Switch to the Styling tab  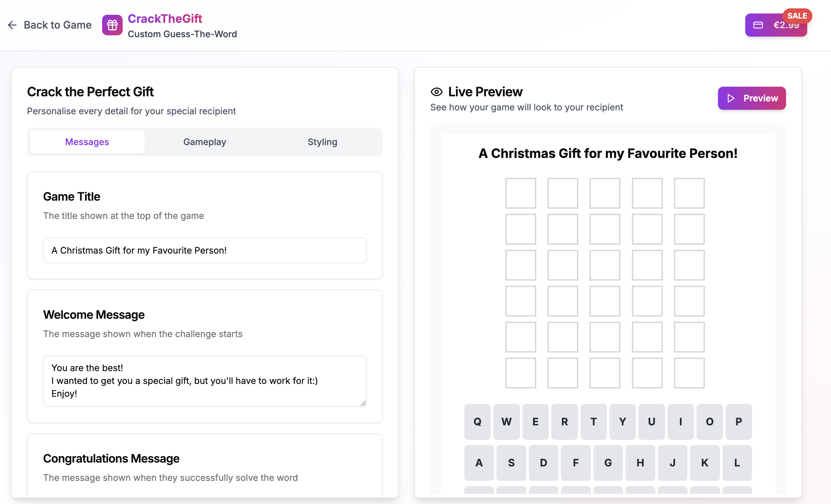click(x=322, y=142)
